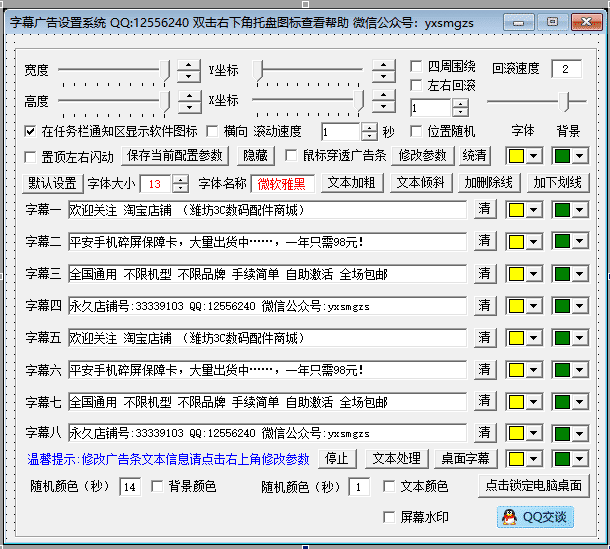Click the QQ交谈 penguin button

tap(535, 517)
